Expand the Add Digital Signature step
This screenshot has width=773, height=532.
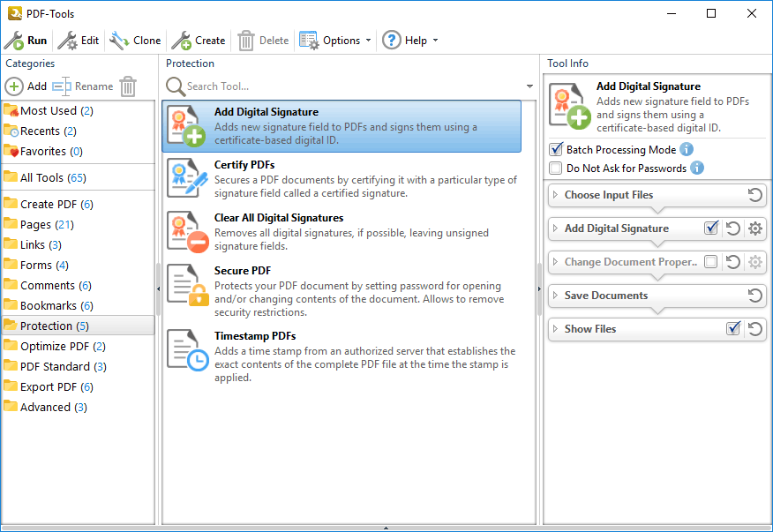pos(555,229)
